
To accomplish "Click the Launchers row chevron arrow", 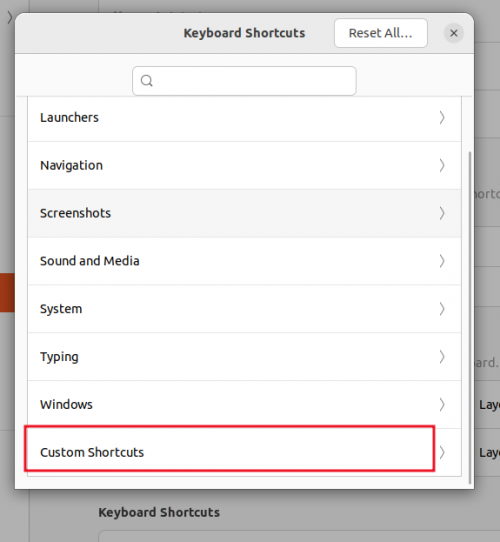I will point(442,118).
